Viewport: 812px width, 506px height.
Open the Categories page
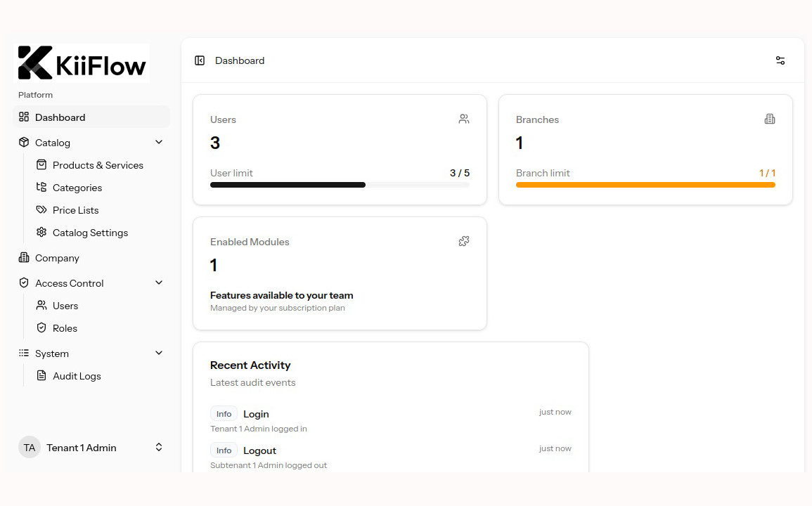[x=77, y=187]
